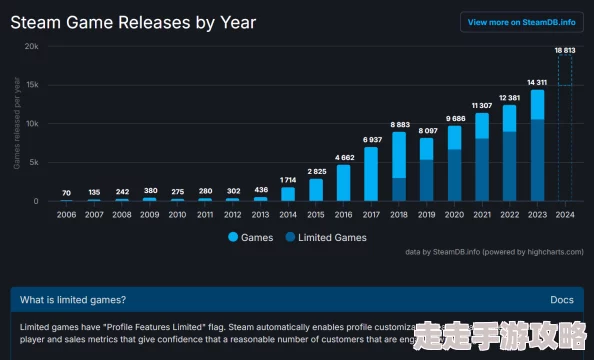The image size is (594, 360).
Task: Click the 70 data label above 2006
Action: [x=66, y=193]
